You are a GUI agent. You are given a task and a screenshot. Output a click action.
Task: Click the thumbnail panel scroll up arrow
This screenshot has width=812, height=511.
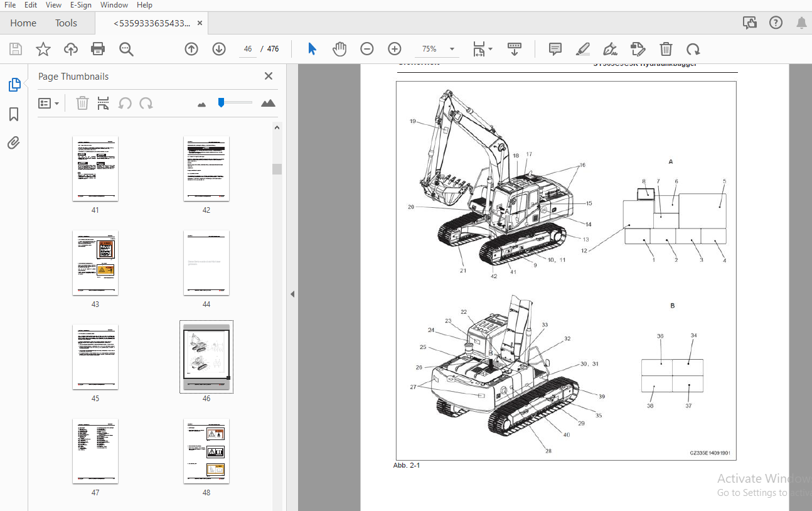[x=277, y=127]
